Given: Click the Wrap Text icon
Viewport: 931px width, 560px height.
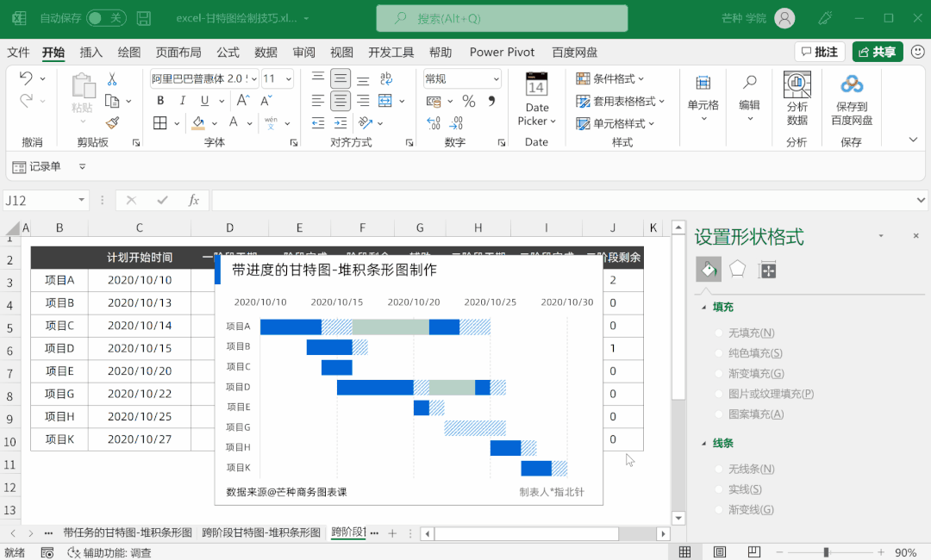Looking at the screenshot, I should pos(386,78).
